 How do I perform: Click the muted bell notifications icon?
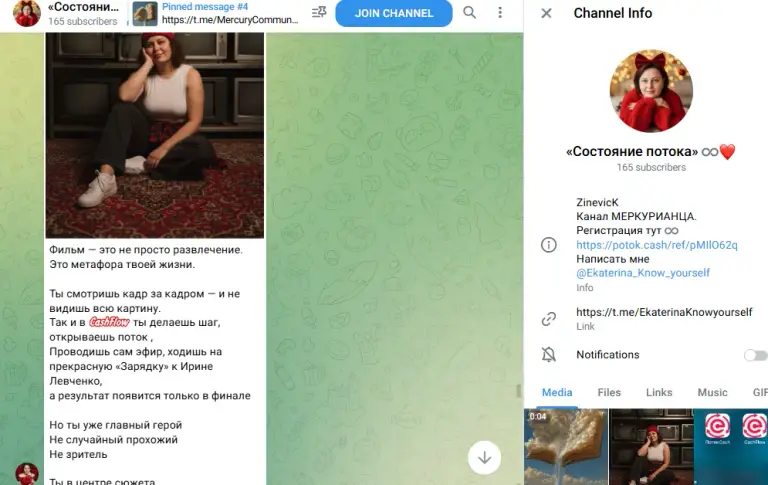549,354
